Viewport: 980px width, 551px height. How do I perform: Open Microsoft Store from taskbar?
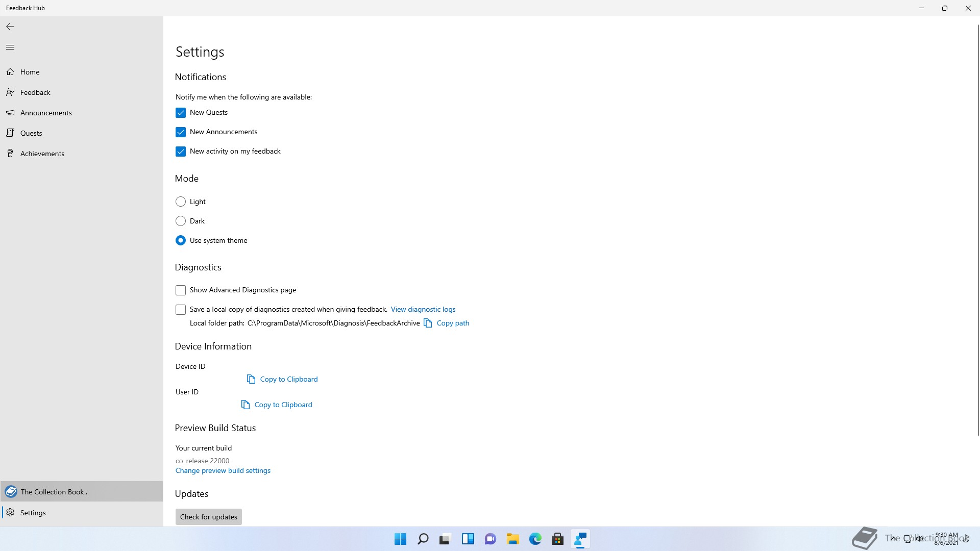(558, 539)
